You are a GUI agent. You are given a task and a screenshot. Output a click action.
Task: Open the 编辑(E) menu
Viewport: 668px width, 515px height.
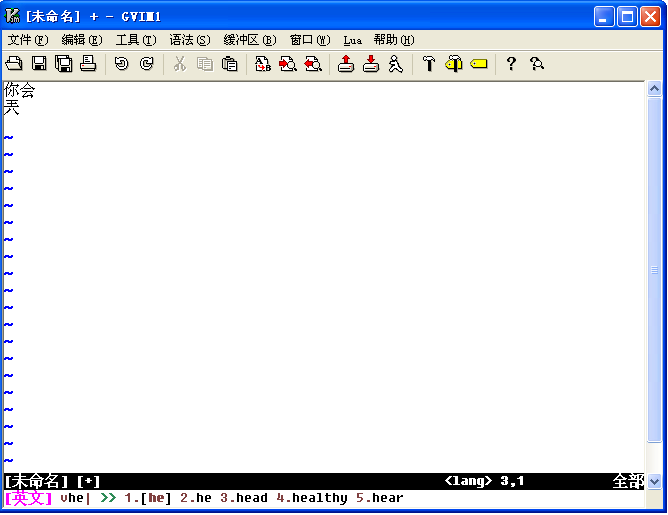(x=81, y=40)
